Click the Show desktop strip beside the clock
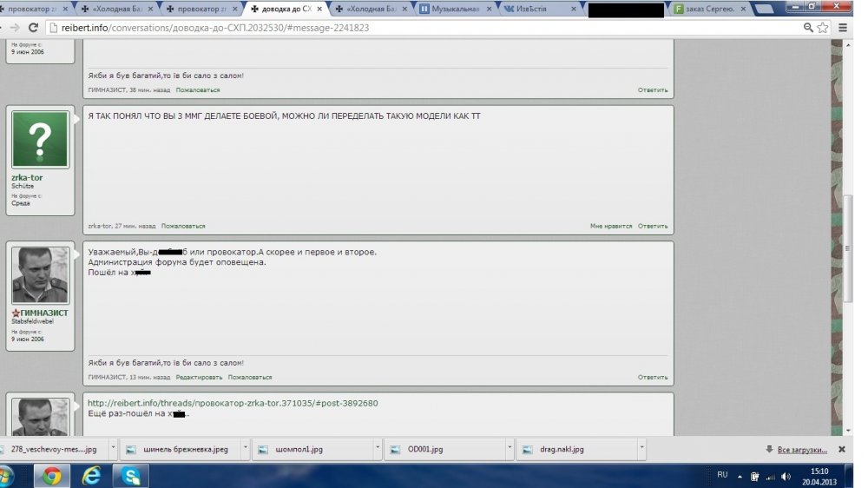 pos(850,477)
